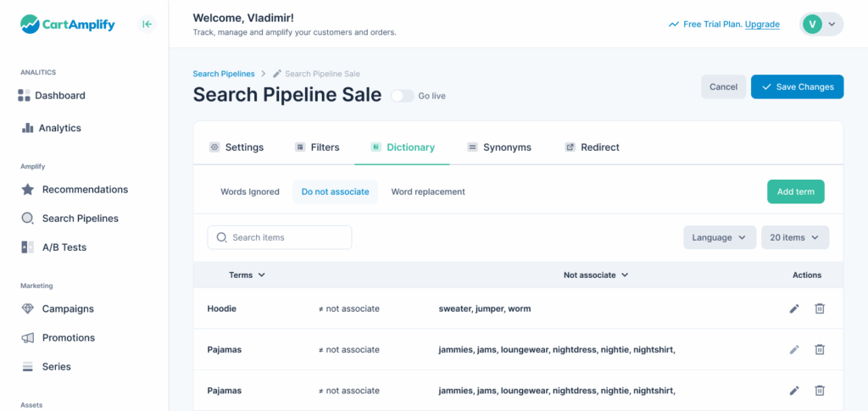
Task: Select the Words Ignored option
Action: [250, 192]
